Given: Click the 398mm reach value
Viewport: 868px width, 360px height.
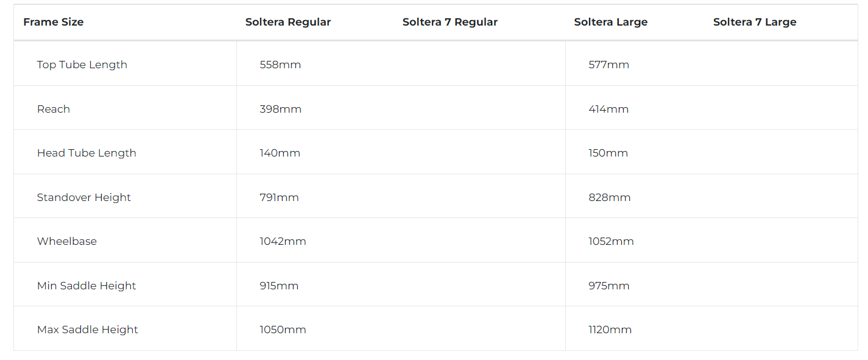Looking at the screenshot, I should 281,109.
